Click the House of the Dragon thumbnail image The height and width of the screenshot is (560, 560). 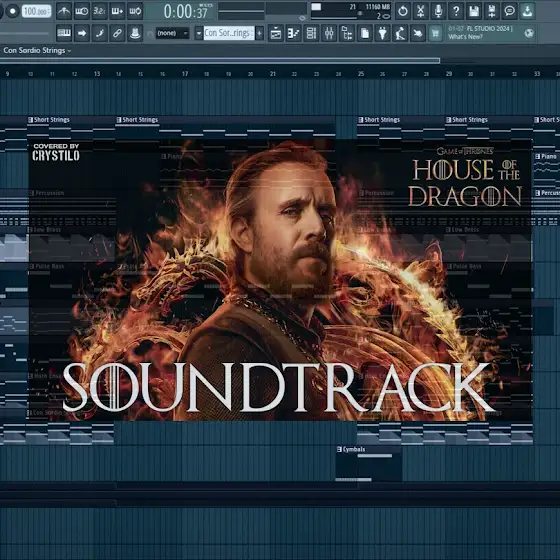point(280,280)
